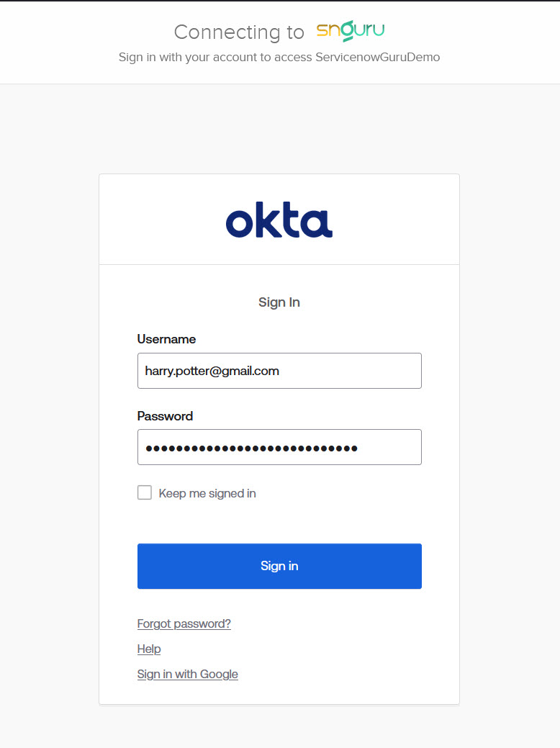Open the Forgot password? link
560x748 pixels.
pos(184,623)
